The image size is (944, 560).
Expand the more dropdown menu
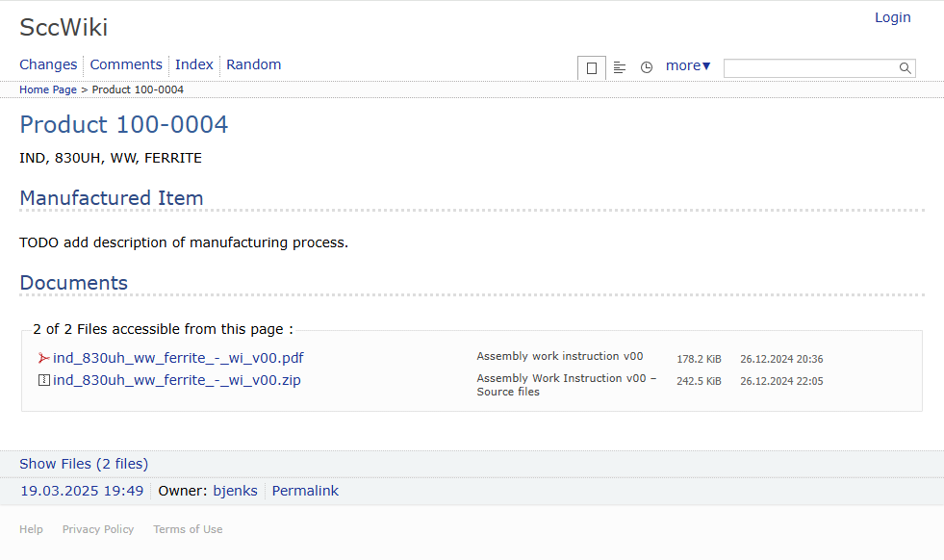tap(687, 65)
